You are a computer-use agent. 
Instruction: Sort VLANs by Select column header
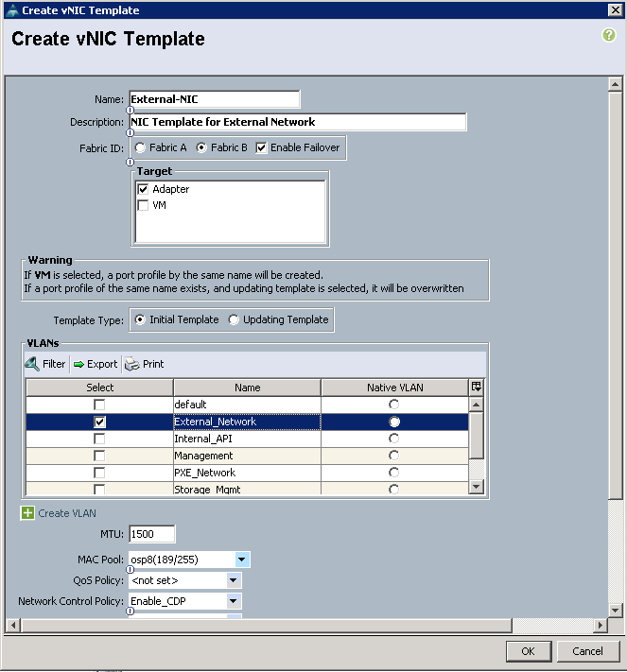click(x=99, y=388)
